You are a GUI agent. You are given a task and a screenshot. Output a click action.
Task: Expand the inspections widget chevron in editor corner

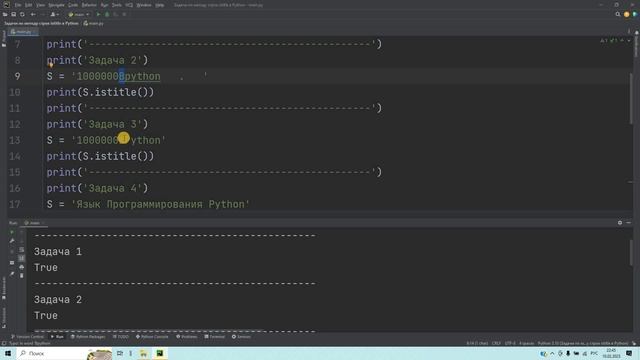click(x=629, y=40)
